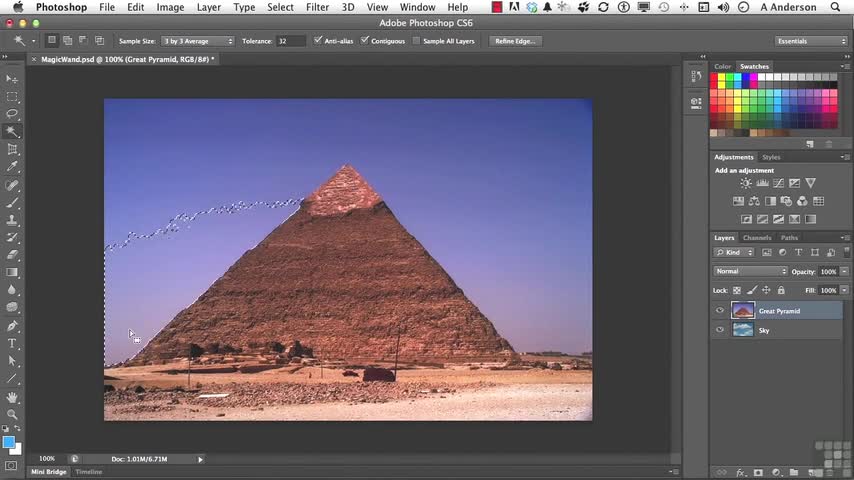Open the Fill slider dropdown arrow
Image resolution: width=854 pixels, height=480 pixels.
pyautogui.click(x=844, y=290)
